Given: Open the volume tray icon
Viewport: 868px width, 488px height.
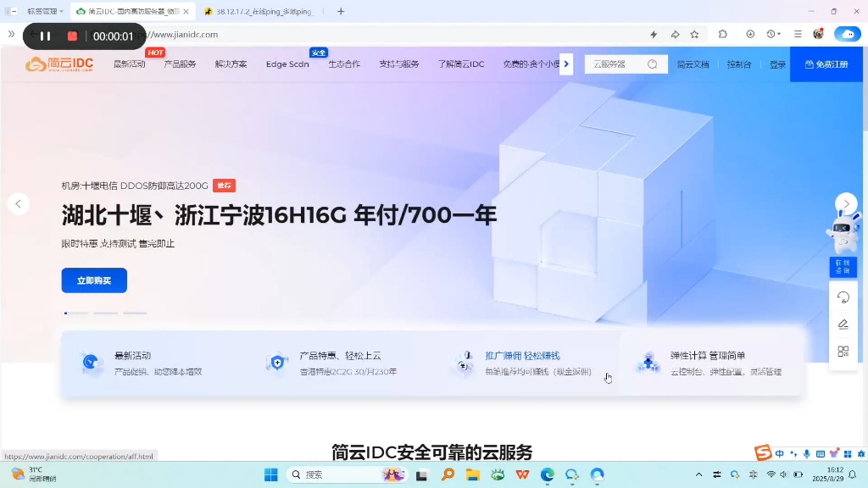Looking at the screenshot, I should pos(783,474).
